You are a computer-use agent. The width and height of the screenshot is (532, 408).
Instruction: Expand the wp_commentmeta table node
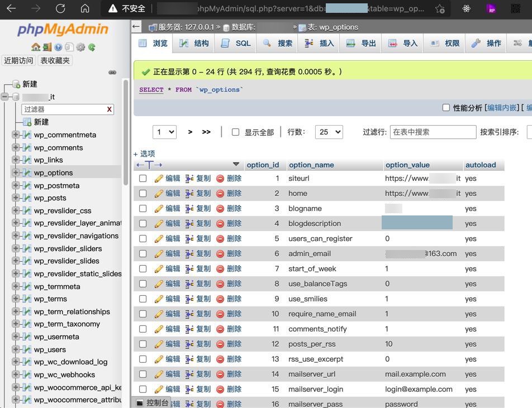[x=15, y=135]
